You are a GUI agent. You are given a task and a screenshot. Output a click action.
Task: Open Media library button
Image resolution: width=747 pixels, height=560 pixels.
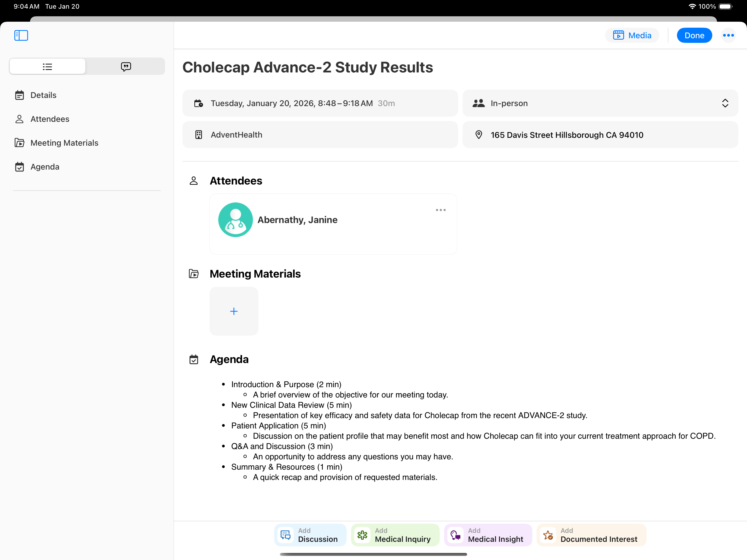pos(632,36)
